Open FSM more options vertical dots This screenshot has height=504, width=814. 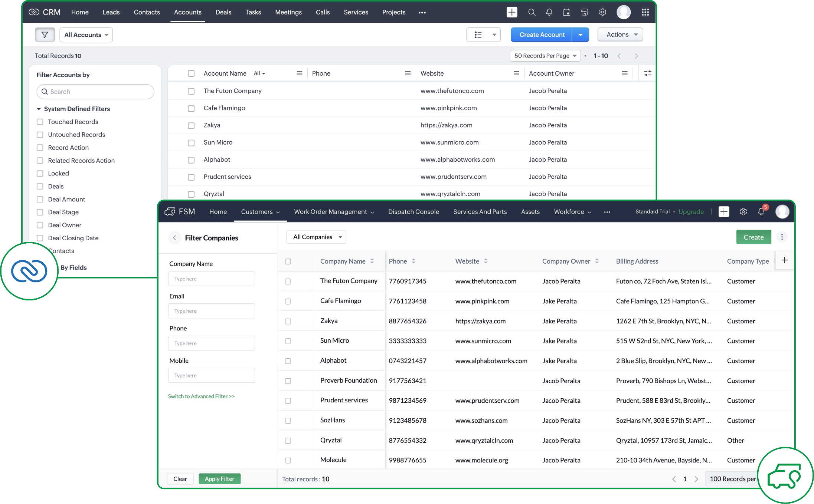click(782, 237)
